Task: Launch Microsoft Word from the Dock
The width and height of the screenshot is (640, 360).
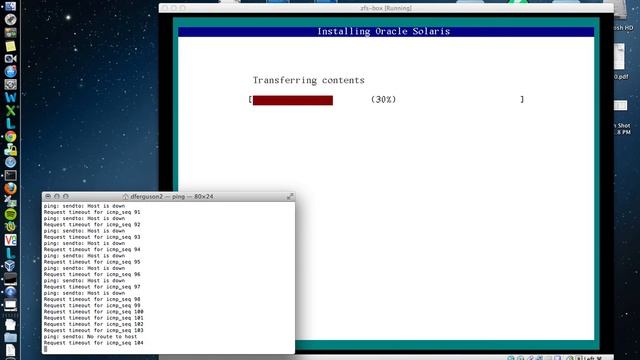Action: click(11, 97)
